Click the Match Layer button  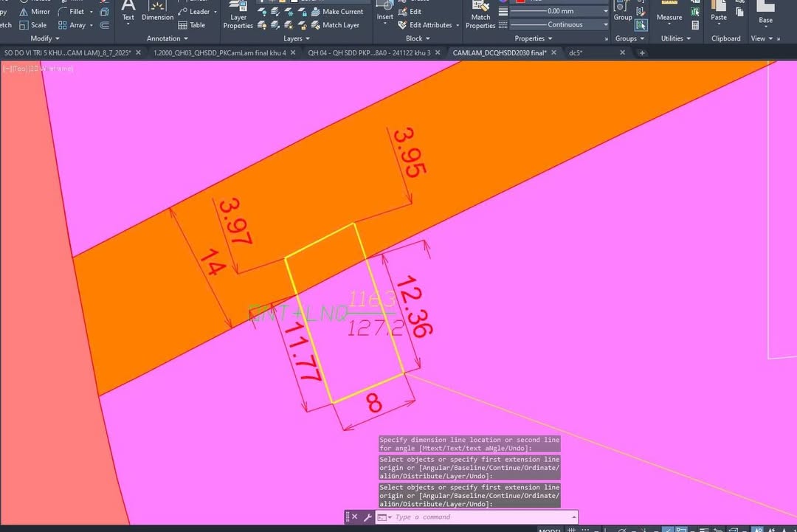tap(340, 25)
